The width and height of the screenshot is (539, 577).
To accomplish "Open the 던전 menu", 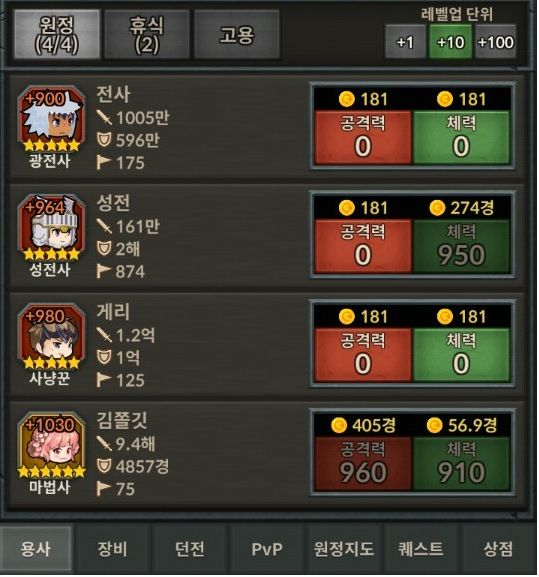I will click(190, 549).
